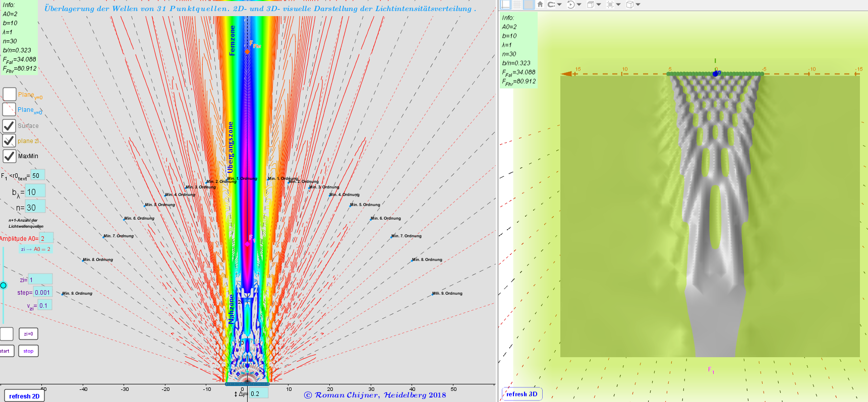Uncheck the plane zi checkbox
Viewport: 868px width, 402px height.
9,141
